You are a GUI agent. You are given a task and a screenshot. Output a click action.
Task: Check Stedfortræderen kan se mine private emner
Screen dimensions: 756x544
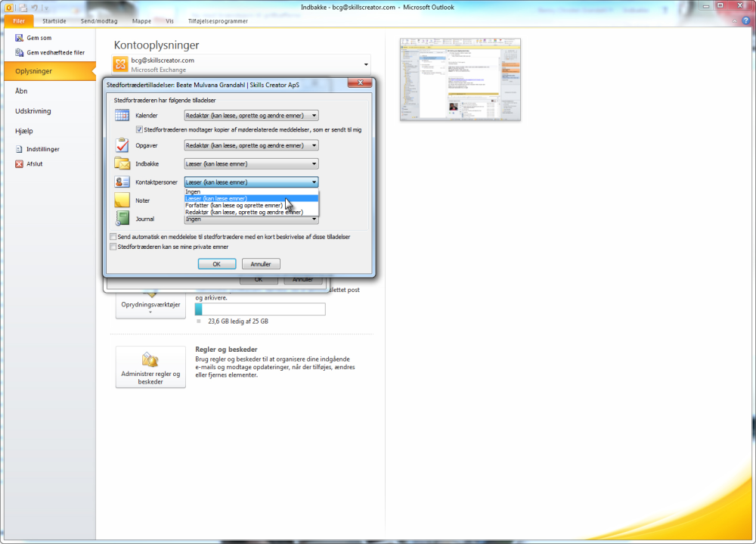(113, 247)
